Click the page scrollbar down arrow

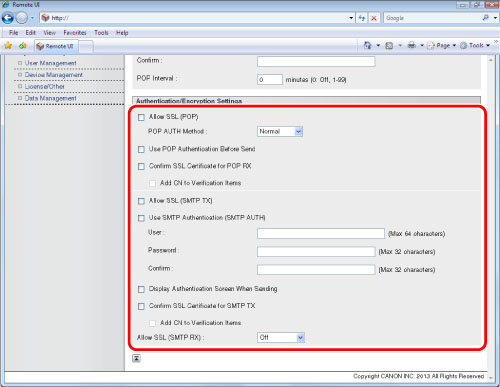491,377
